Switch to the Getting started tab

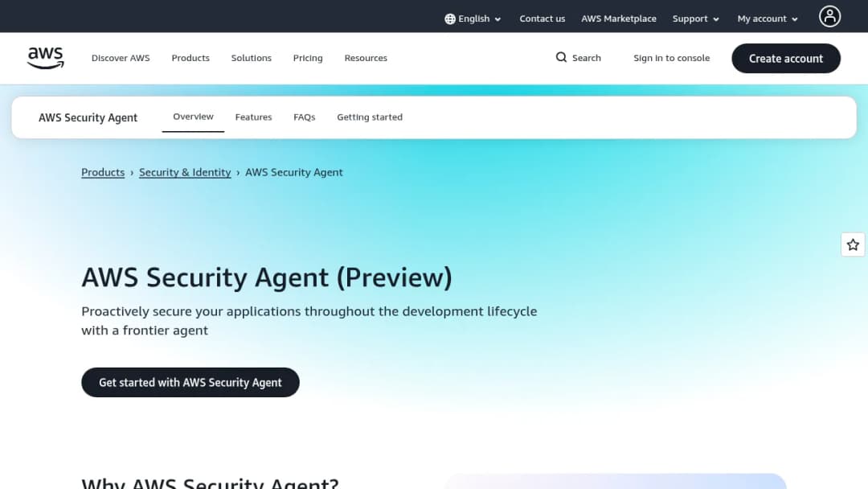tap(370, 117)
